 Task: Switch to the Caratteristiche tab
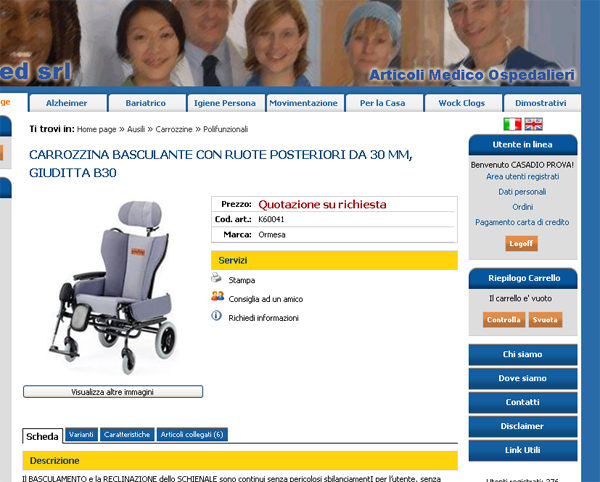point(127,435)
